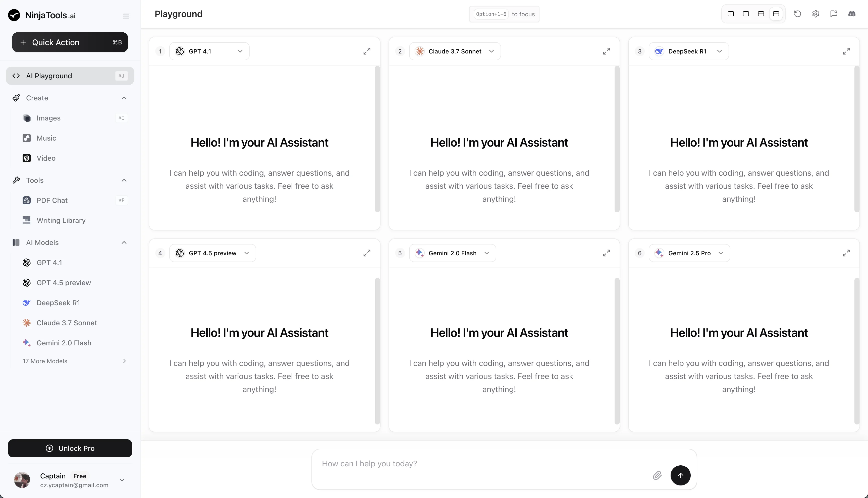
Task: Collapse the Create section in sidebar
Action: (x=124, y=98)
